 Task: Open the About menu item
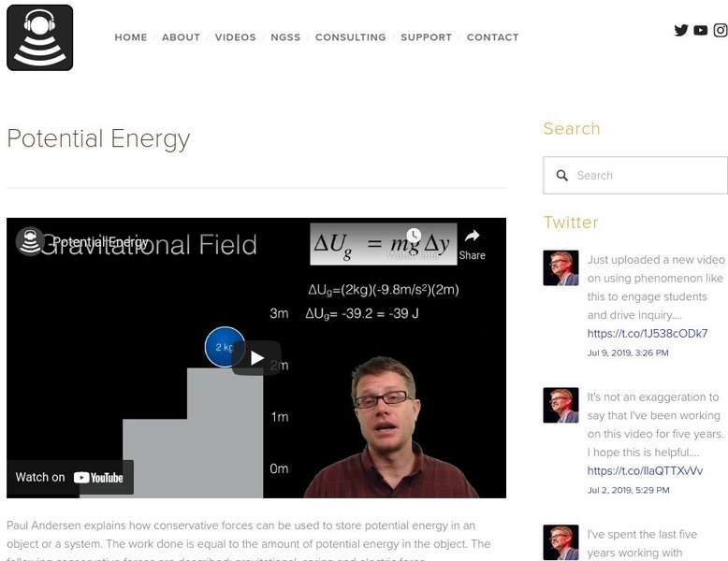pos(181,37)
